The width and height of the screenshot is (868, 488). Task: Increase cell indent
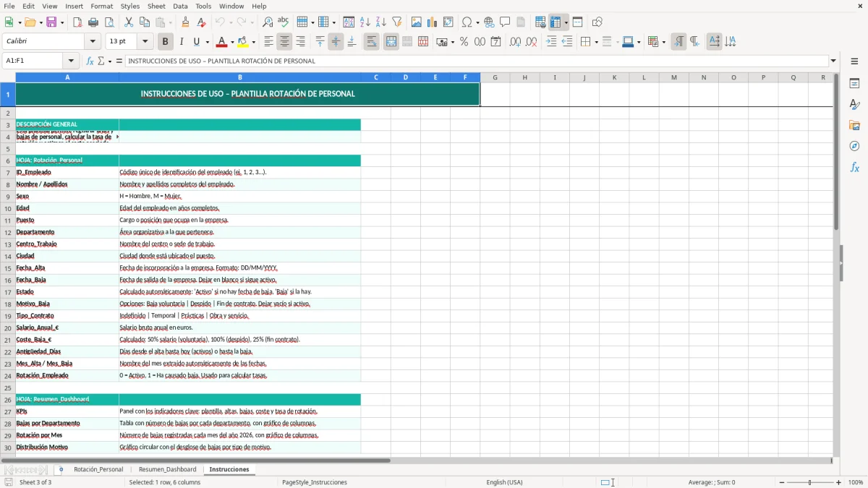pyautogui.click(x=551, y=42)
